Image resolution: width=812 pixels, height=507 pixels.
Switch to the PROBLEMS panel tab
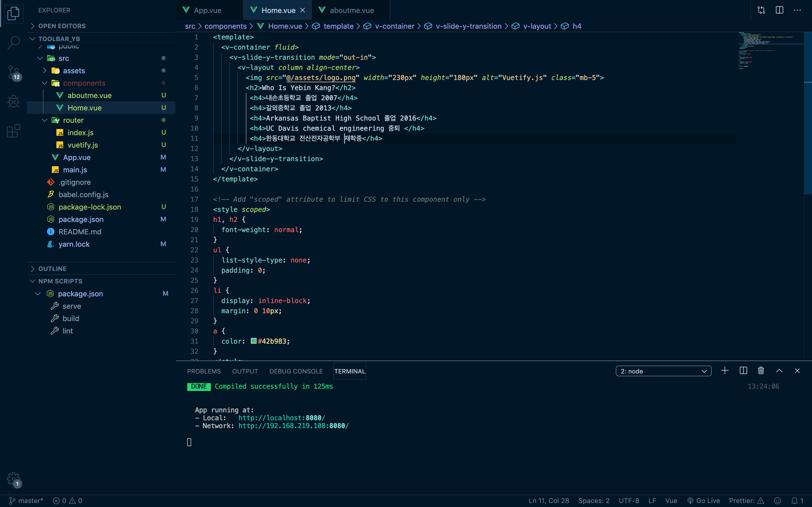(x=204, y=371)
